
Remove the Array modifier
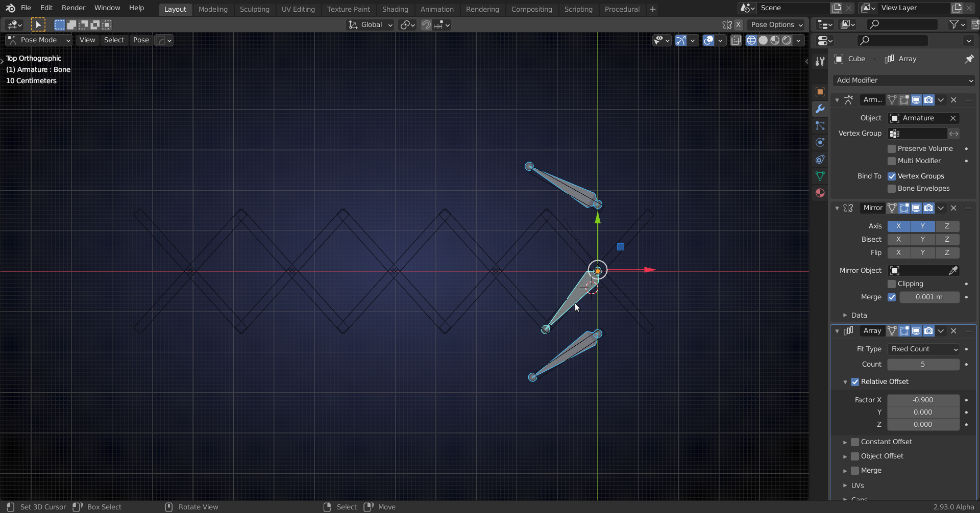tap(953, 331)
